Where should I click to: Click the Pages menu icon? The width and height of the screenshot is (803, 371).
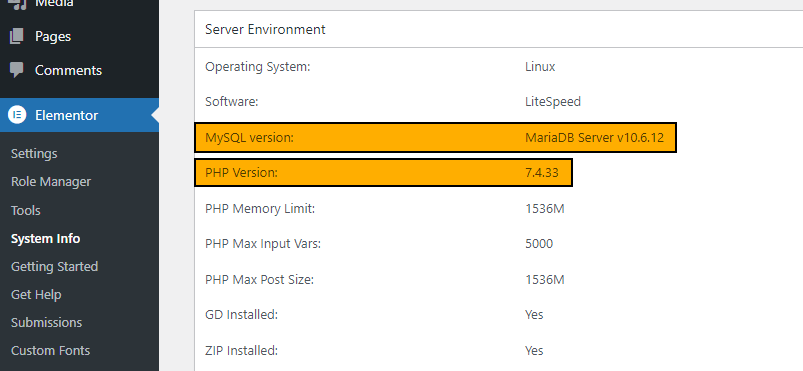(x=16, y=36)
